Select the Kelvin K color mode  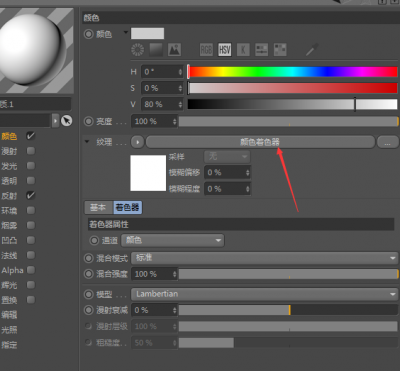(x=243, y=50)
